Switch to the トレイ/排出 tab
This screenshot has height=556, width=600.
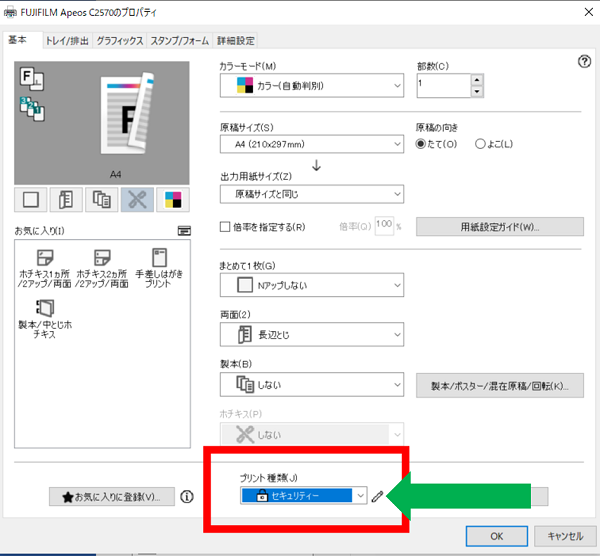pyautogui.click(x=68, y=41)
